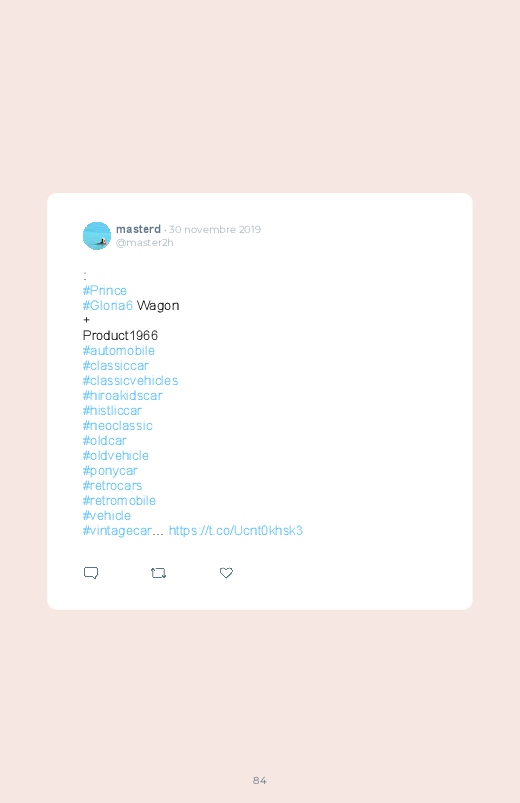Viewport: 520px width, 803px height.
Task: Like the tweet with heart icon
Action: tap(226, 573)
